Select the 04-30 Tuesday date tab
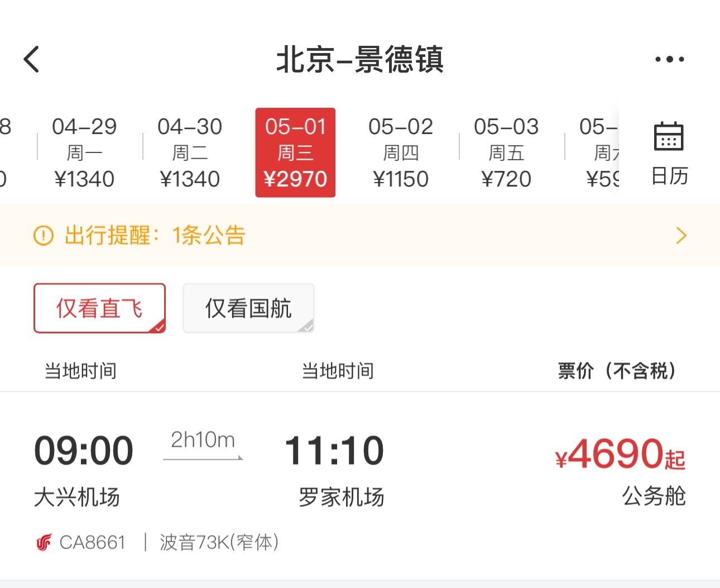The image size is (720, 588). 190,152
